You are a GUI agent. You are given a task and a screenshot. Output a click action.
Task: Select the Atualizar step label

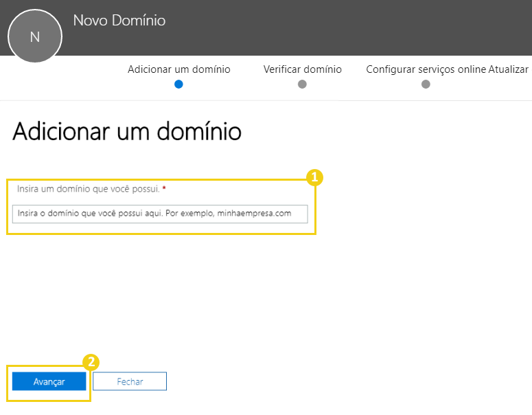pyautogui.click(x=508, y=69)
